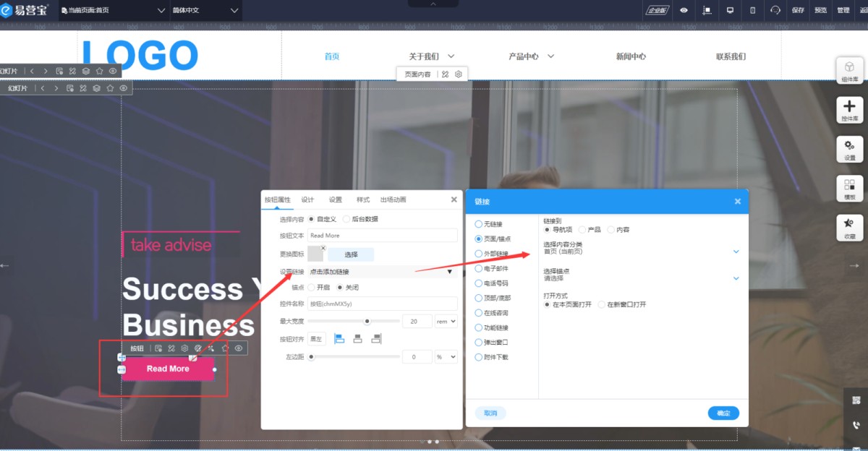Click the design tool icon beside 页面内容

(x=446, y=74)
